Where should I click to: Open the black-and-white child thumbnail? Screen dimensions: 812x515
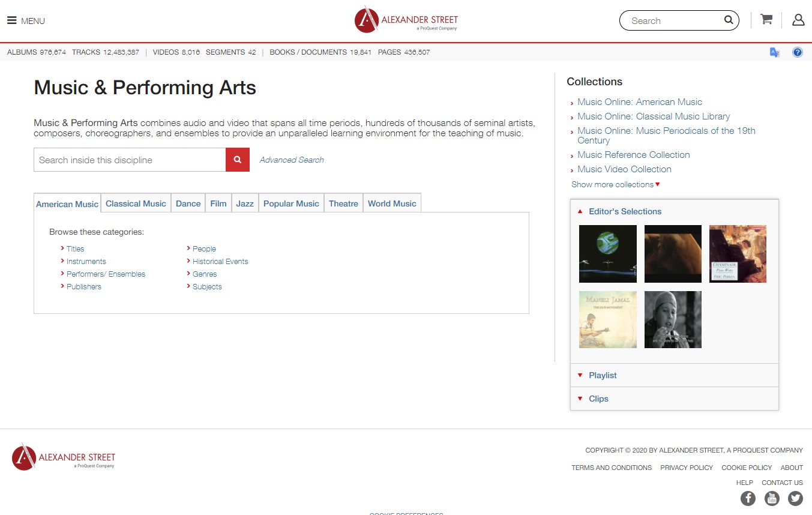pos(673,319)
